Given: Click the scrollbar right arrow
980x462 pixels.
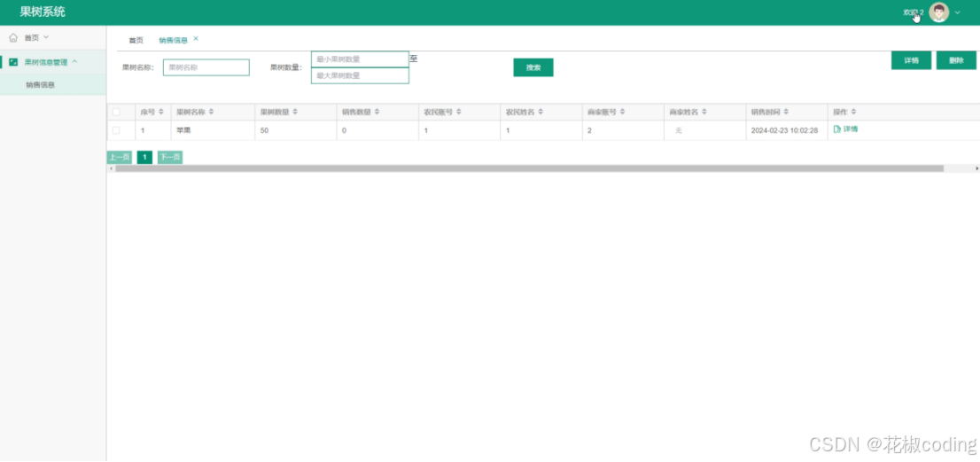Looking at the screenshot, I should pos(976,168).
